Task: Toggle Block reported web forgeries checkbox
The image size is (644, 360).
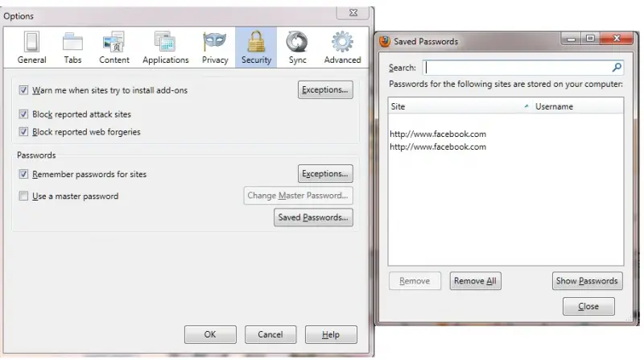Action: pos(23,131)
